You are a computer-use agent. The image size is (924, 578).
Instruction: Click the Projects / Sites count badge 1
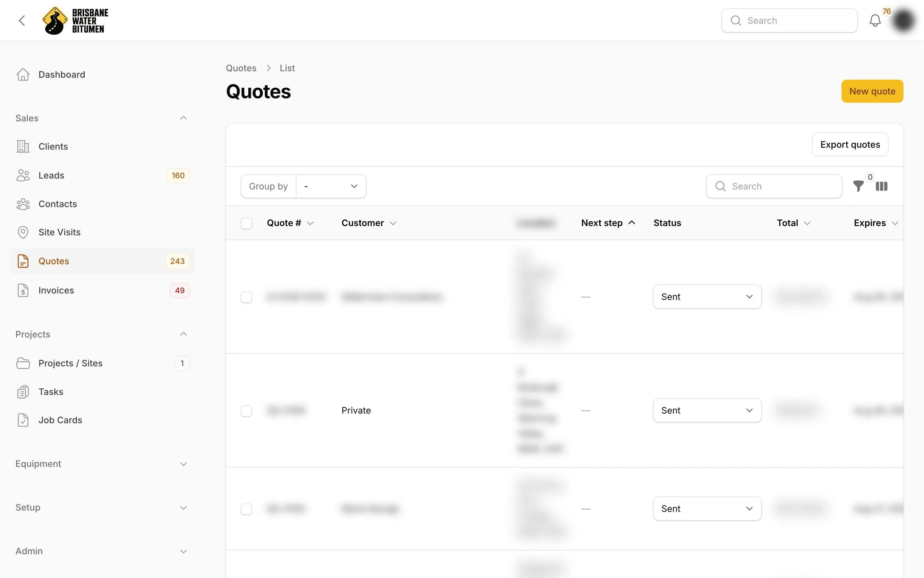pyautogui.click(x=182, y=363)
